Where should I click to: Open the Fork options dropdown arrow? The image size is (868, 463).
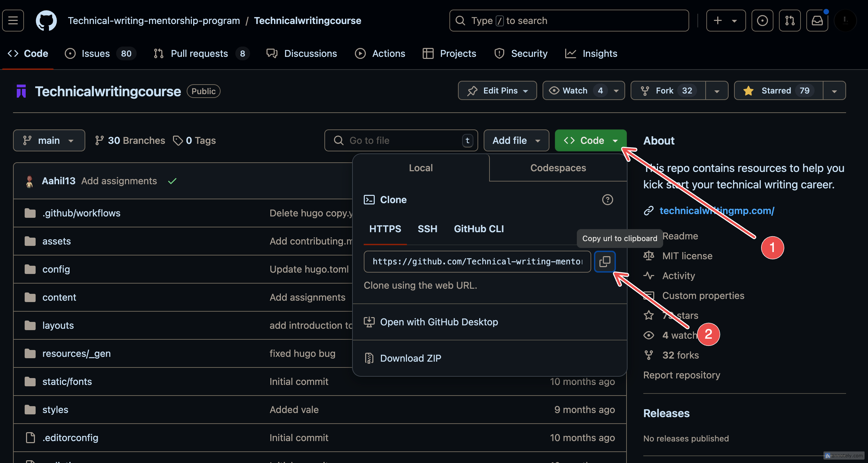717,90
